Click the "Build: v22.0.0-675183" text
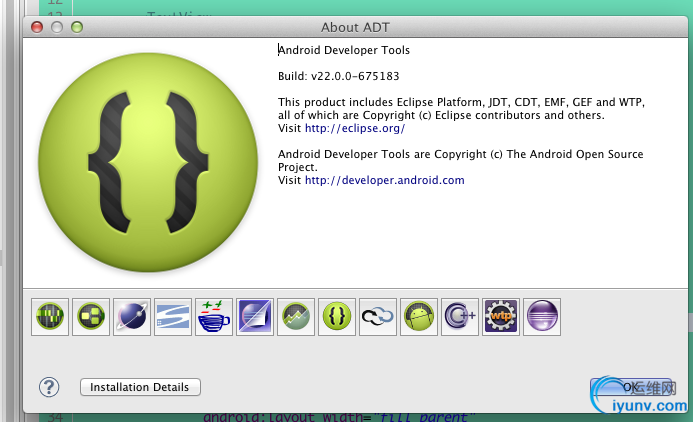This screenshot has width=693, height=422. (339, 76)
